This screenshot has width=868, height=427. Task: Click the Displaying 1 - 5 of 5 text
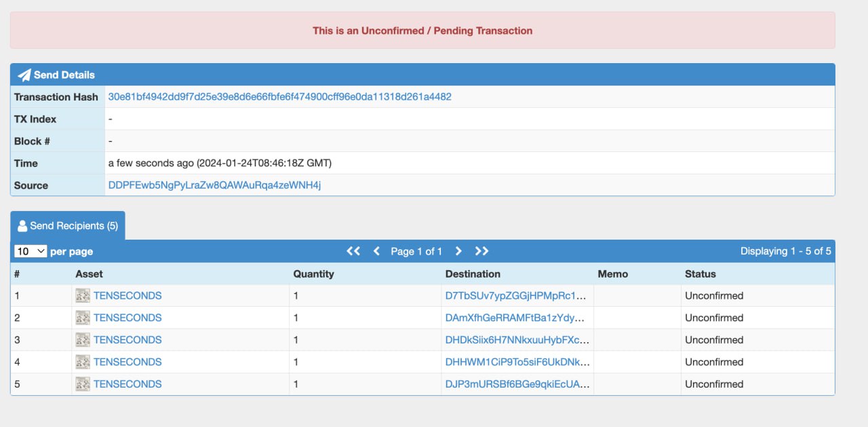click(x=786, y=251)
